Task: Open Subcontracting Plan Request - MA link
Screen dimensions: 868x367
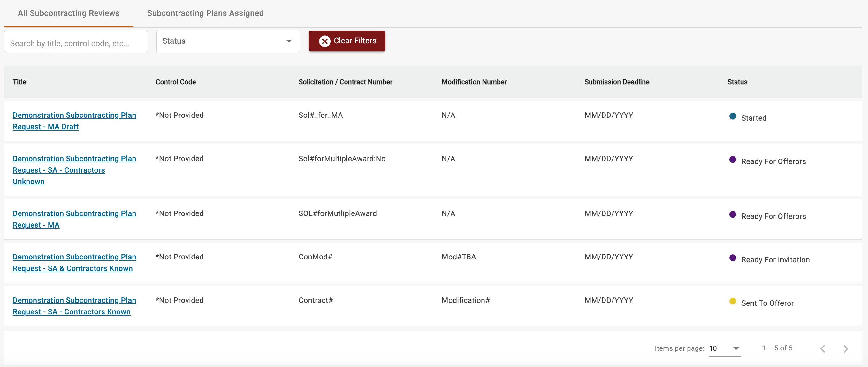Action: point(74,219)
